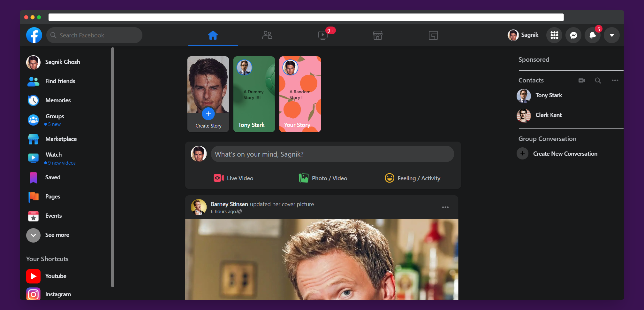Expand See more in left sidebar
This screenshot has height=310, width=644.
tap(48, 235)
